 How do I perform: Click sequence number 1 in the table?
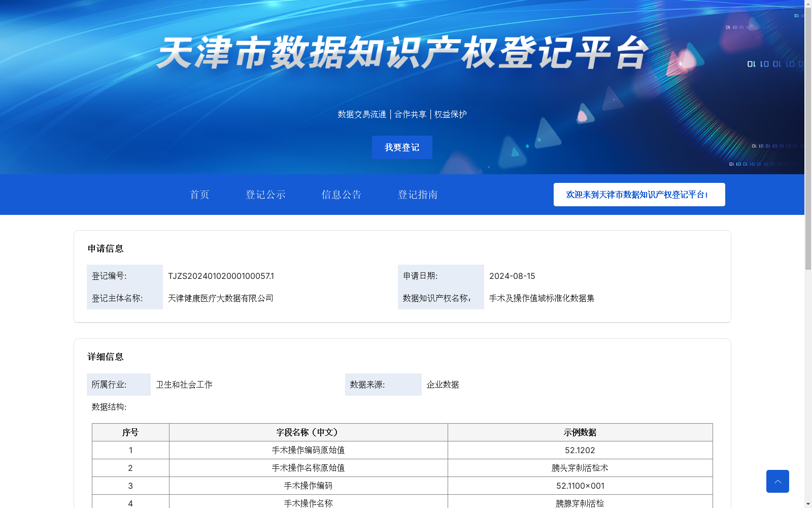(130, 450)
